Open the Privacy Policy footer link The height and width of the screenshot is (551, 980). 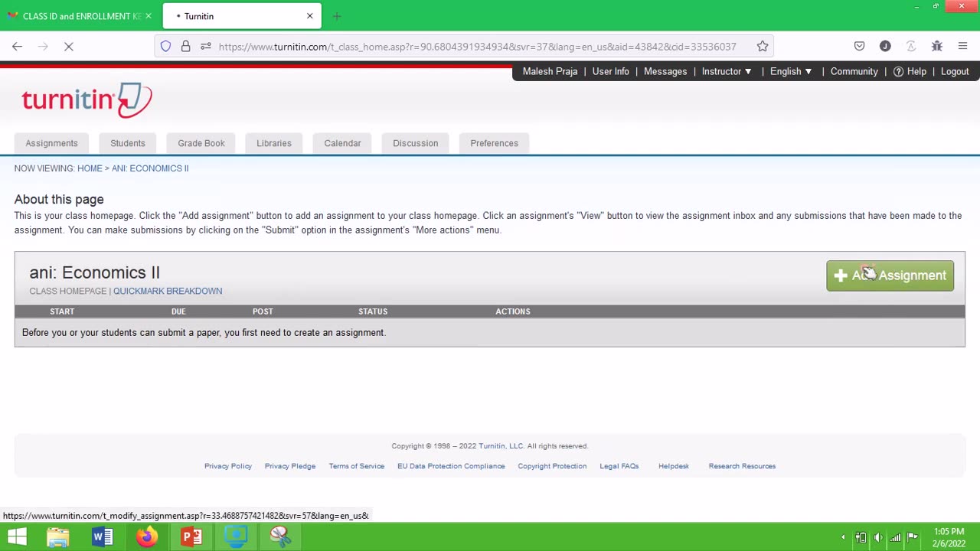pos(228,466)
